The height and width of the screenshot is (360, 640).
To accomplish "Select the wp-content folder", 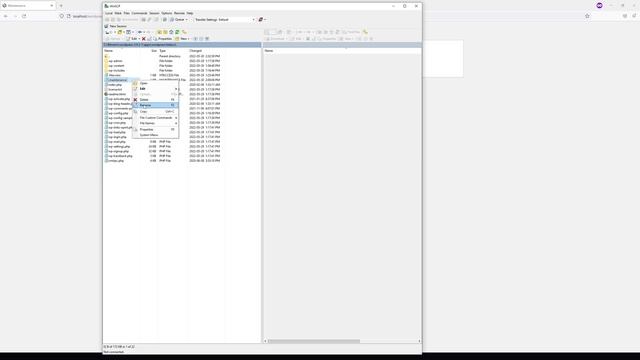I will (x=116, y=66).
